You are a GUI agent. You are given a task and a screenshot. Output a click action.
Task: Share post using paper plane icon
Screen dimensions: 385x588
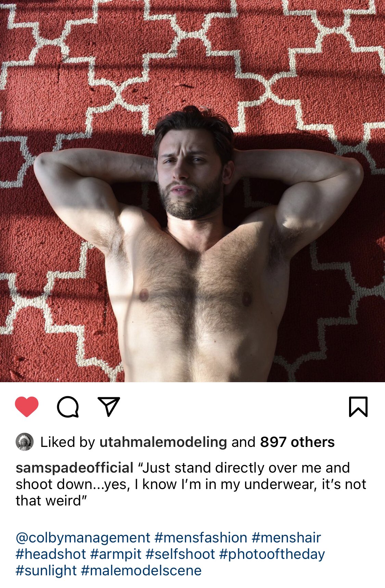(x=109, y=406)
